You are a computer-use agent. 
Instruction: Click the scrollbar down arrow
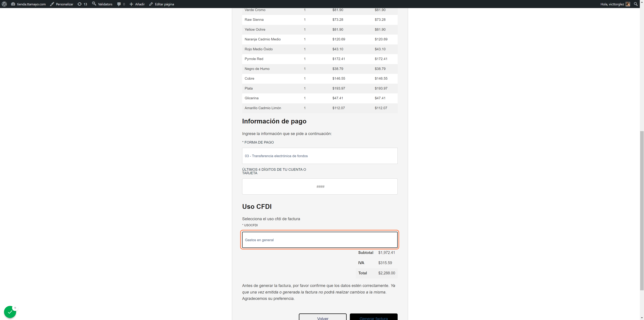pos(642,318)
